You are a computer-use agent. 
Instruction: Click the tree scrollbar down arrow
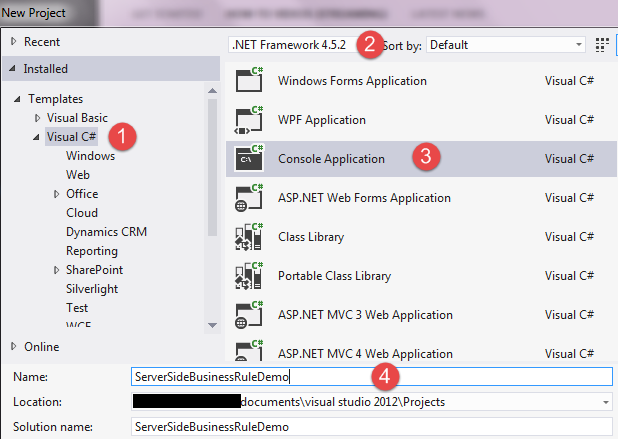point(212,326)
